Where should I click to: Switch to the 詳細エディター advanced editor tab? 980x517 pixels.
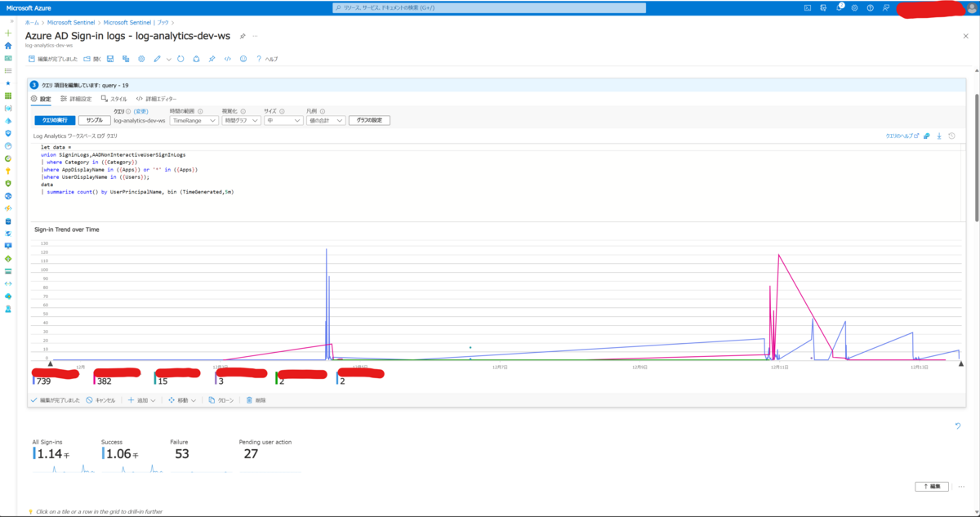pos(156,99)
